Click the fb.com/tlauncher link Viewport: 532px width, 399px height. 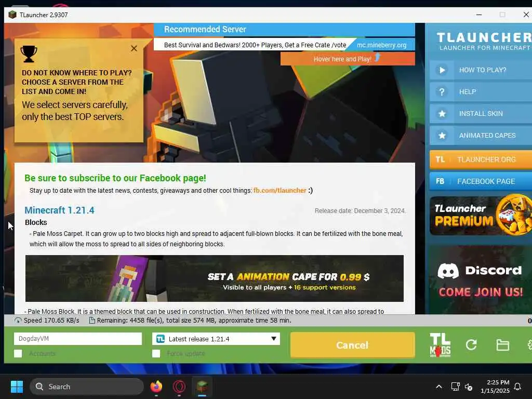[280, 191]
